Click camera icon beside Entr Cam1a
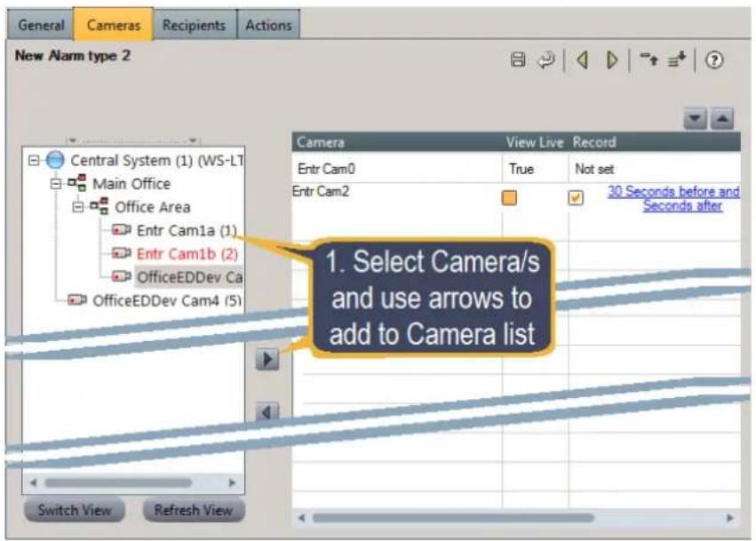Screen dimensions: 756x541 [122, 229]
